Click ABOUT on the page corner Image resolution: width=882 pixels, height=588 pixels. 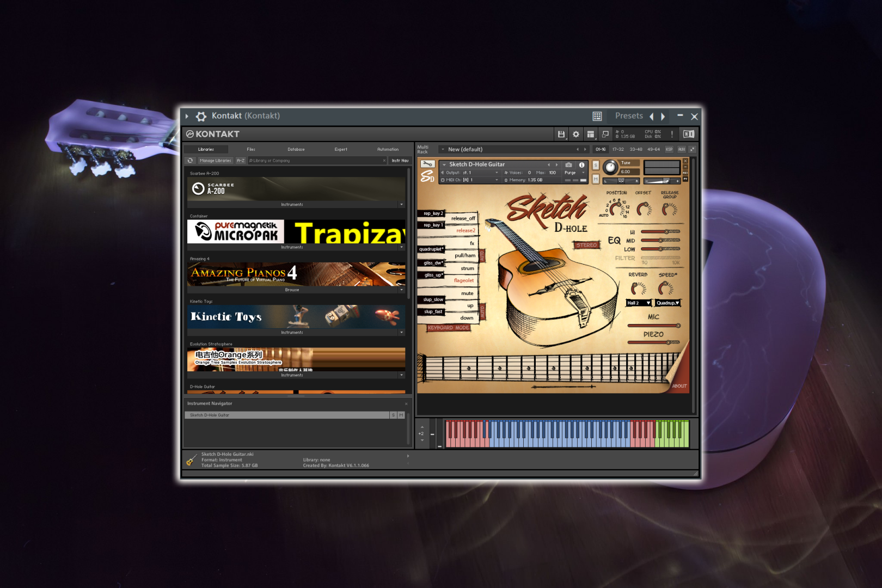click(679, 386)
